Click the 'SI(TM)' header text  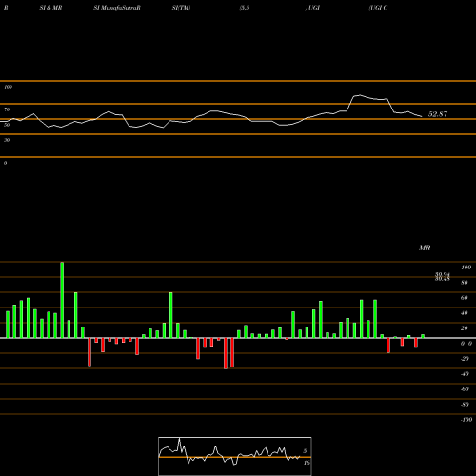click(181, 8)
